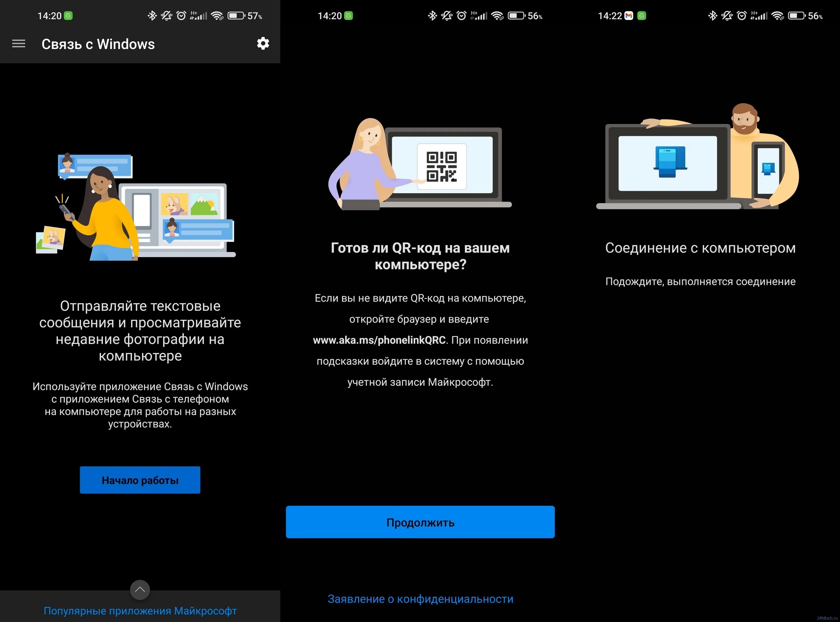
Task: Tap the Соединение с компьютером heading
Action: click(x=700, y=248)
